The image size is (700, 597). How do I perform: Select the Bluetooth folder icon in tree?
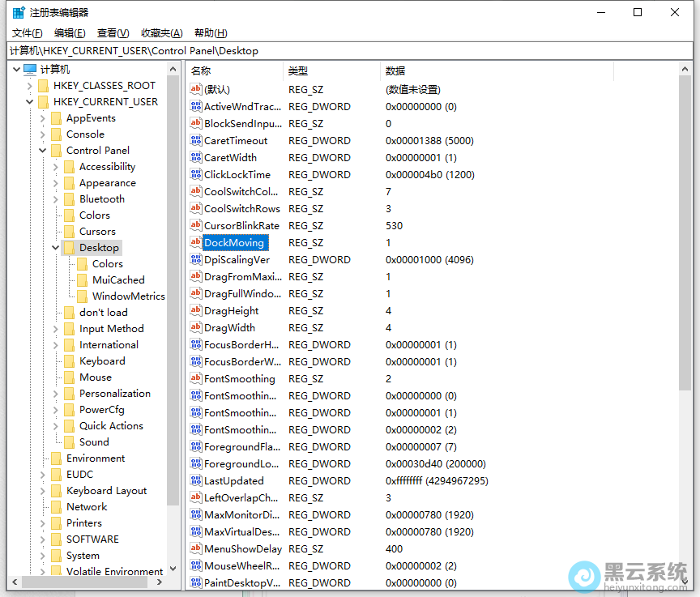tap(69, 199)
